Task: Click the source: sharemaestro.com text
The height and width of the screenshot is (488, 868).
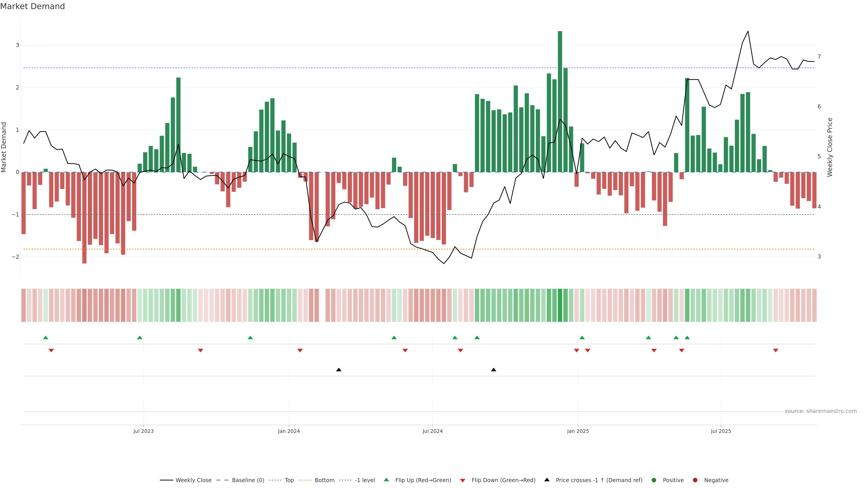Action: point(821,411)
